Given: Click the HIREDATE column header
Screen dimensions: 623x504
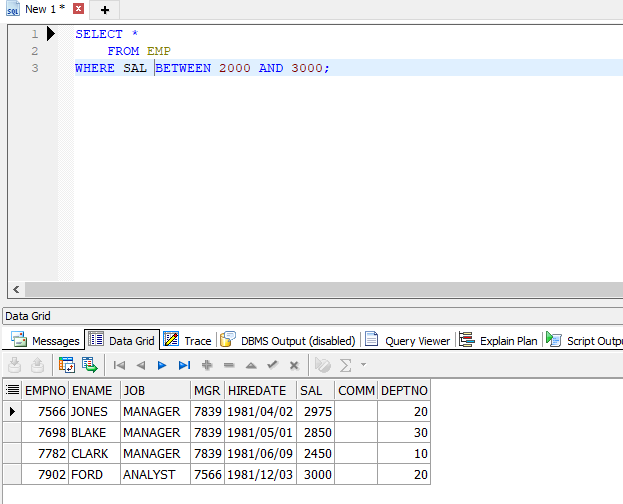Looking at the screenshot, I should [261, 390].
